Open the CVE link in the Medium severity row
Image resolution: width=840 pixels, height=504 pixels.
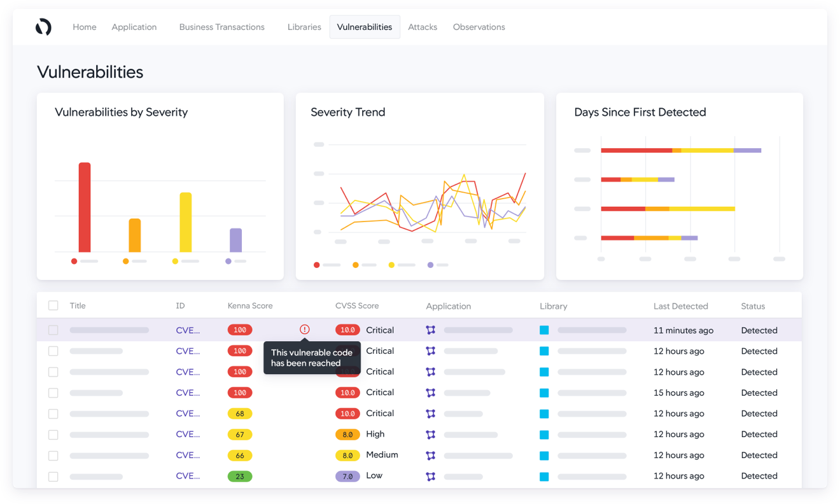(x=188, y=456)
